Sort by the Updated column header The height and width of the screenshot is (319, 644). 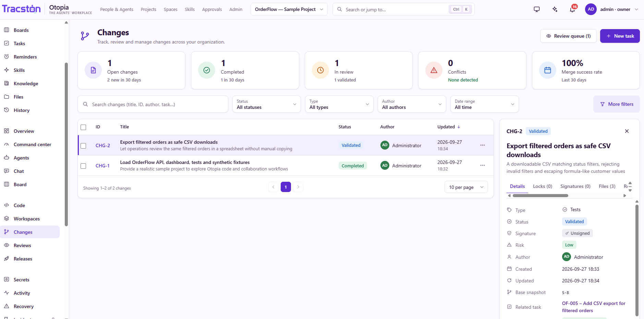coord(449,127)
